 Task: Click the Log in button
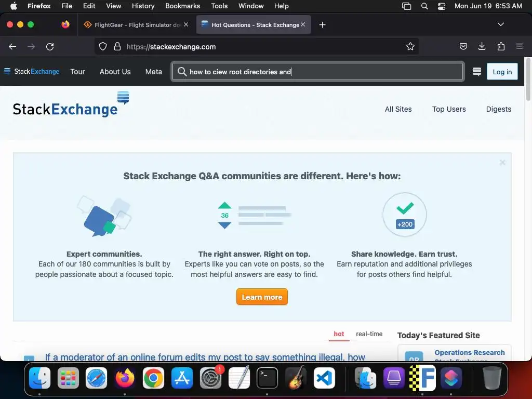tap(502, 72)
